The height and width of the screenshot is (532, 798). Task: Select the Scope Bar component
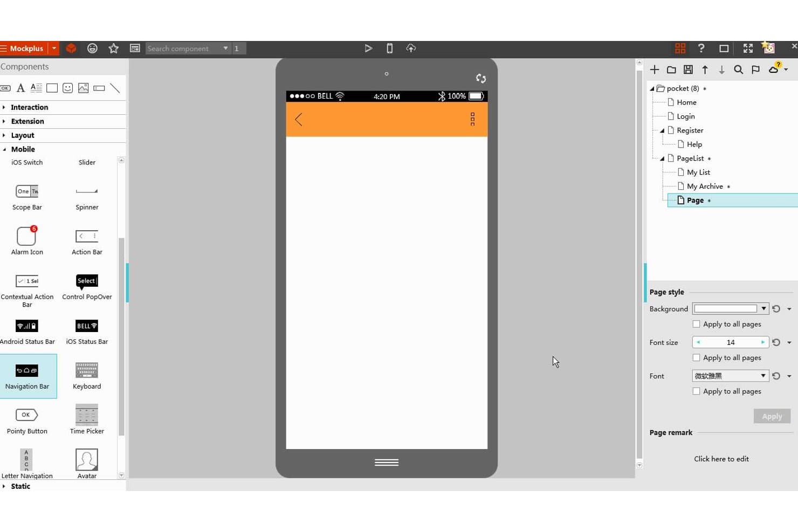coord(27,197)
